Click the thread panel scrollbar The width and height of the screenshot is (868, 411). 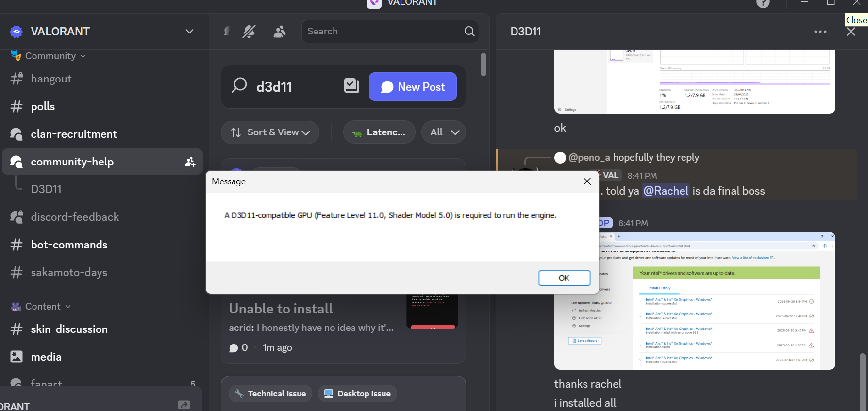862,382
